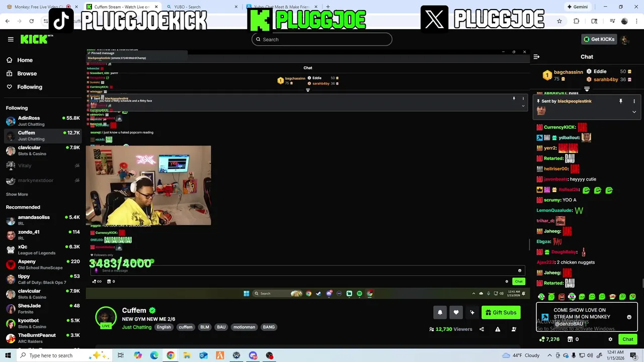
Task: Expand the gift leaderboard handle
Action: tap(587, 89)
